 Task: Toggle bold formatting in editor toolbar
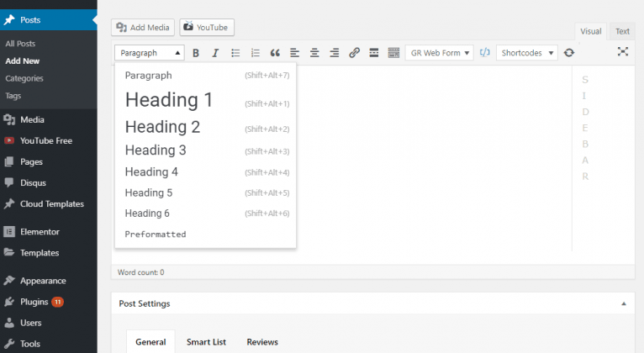point(196,53)
